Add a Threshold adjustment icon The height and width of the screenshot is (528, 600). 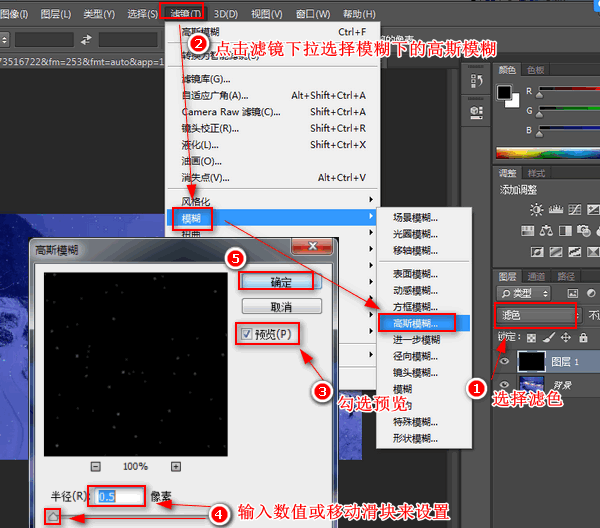click(575, 252)
